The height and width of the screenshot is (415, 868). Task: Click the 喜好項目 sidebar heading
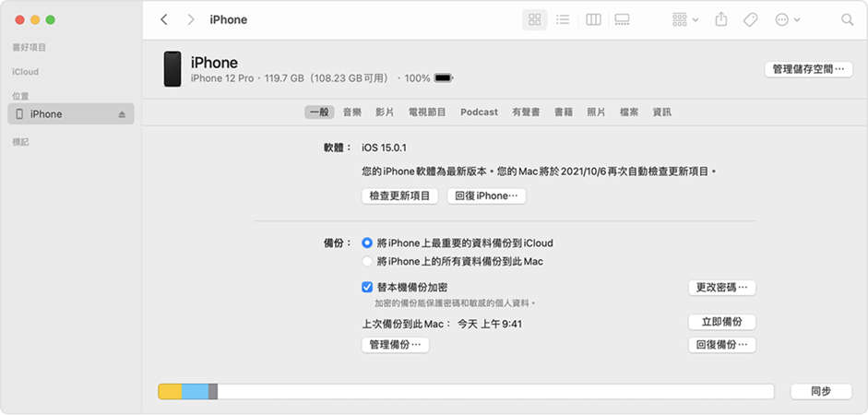[30, 48]
